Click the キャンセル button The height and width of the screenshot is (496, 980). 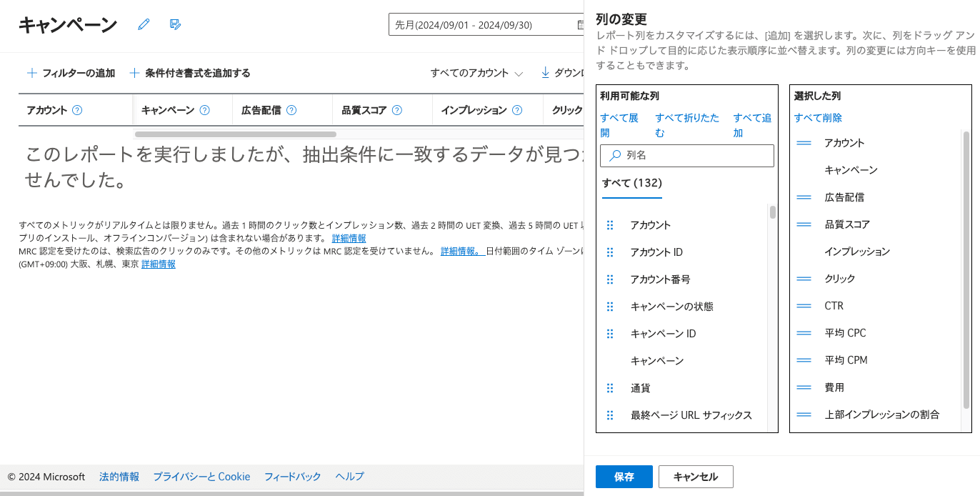(x=696, y=477)
